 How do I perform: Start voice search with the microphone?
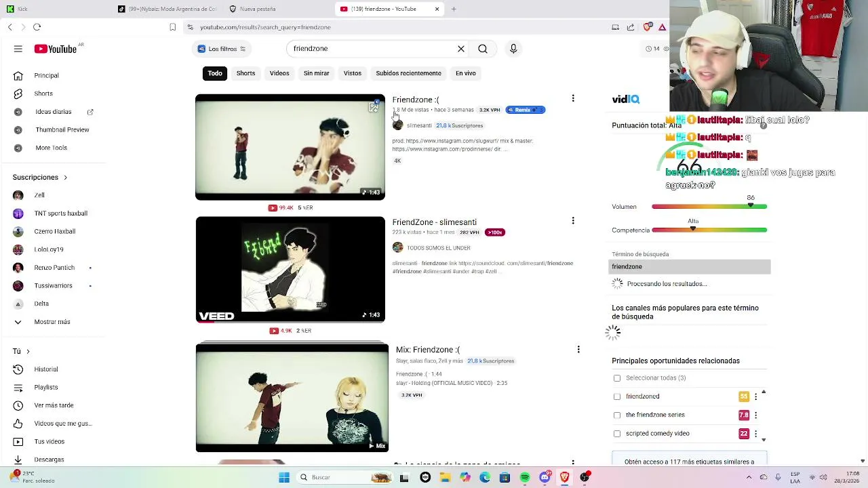[513, 49]
